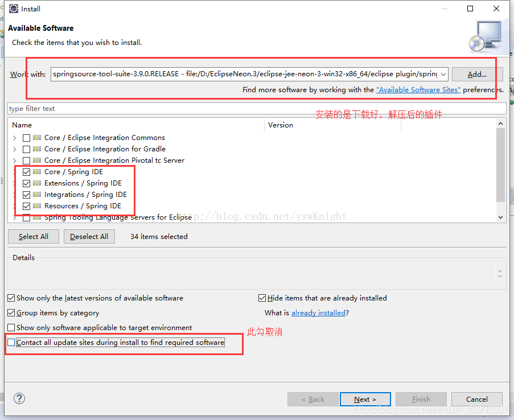Click the Details pane scroll stepper
The width and height of the screenshot is (514, 420).
point(500,273)
